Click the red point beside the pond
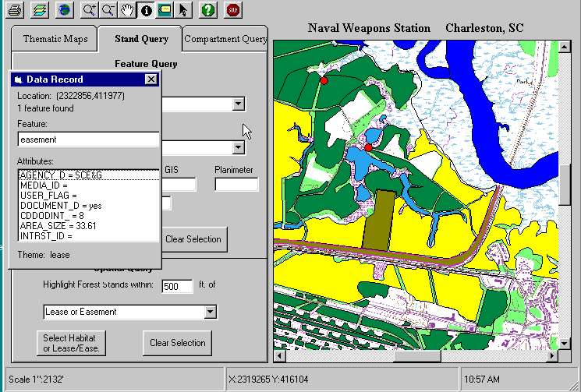This screenshot has height=392, width=581. (x=368, y=148)
